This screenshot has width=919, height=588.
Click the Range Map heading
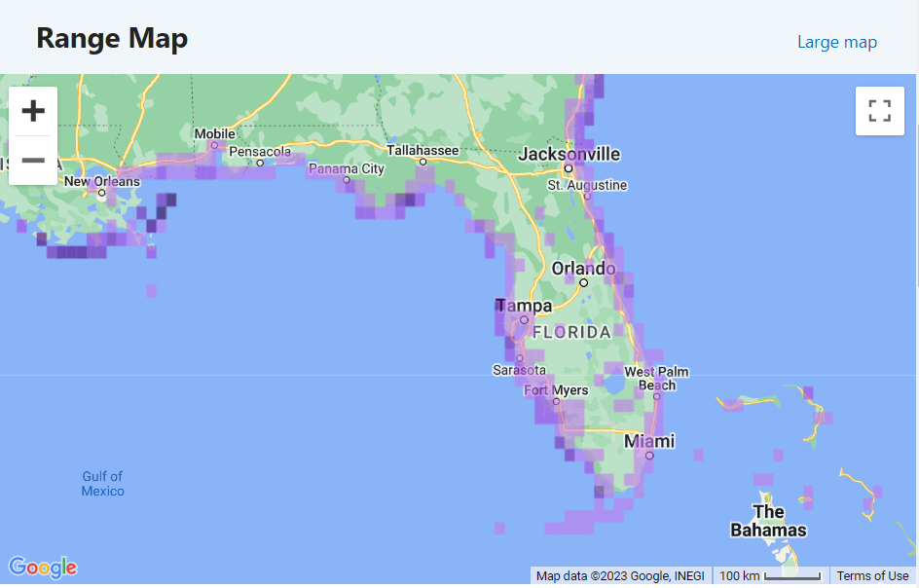(x=112, y=39)
